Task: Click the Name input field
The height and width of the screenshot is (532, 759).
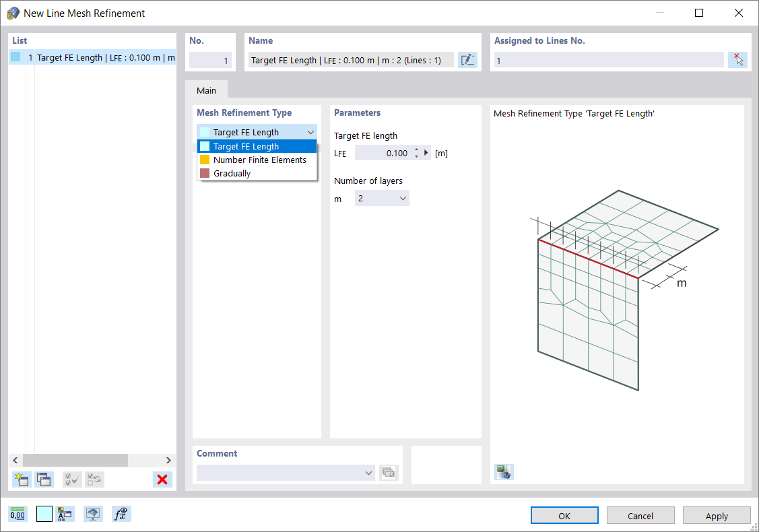Action: click(351, 60)
